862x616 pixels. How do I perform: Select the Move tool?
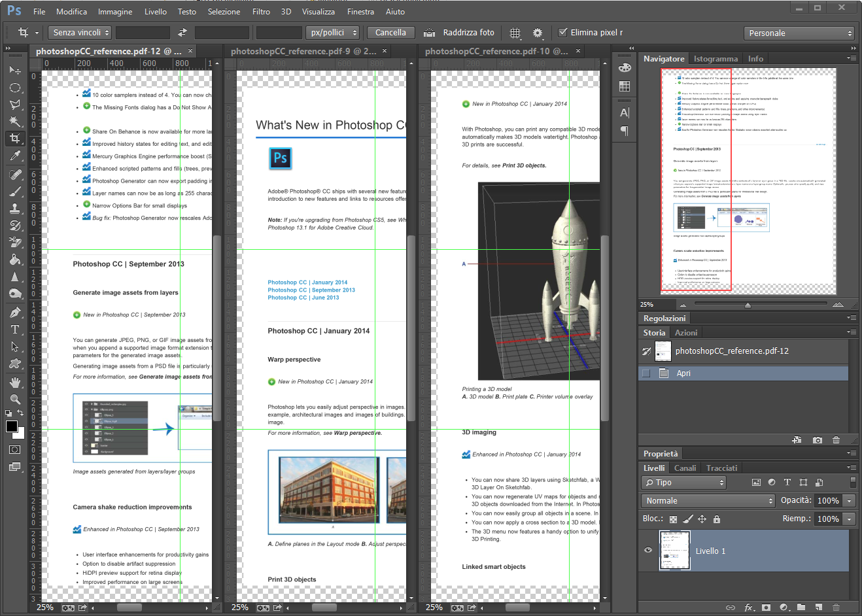coord(15,70)
